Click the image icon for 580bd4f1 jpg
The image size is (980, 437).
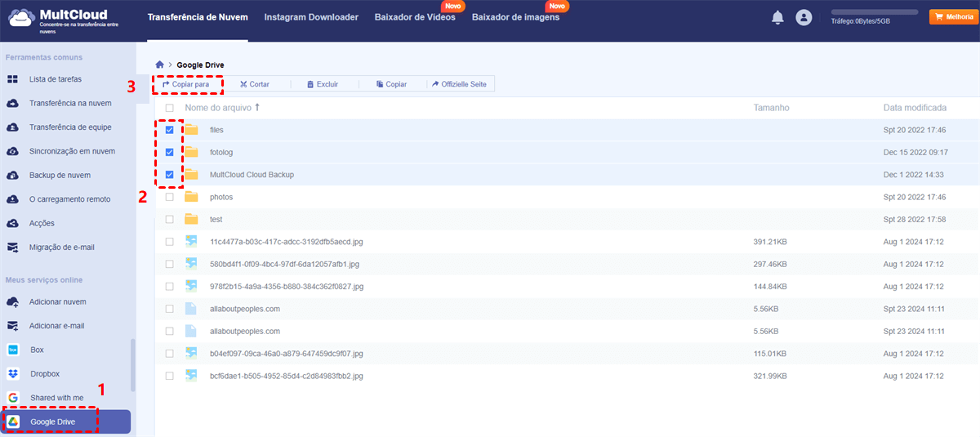click(191, 264)
